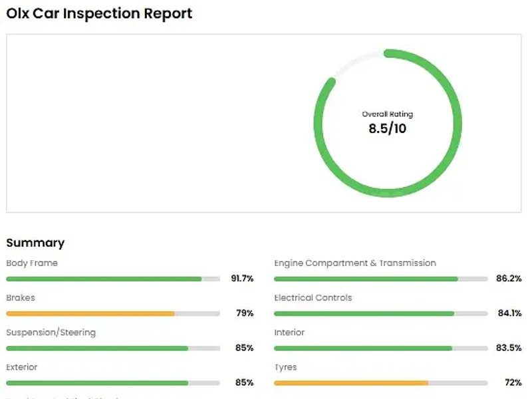
Task: Click the Engine Compartment & Transmission progress bar
Action: click(380, 279)
